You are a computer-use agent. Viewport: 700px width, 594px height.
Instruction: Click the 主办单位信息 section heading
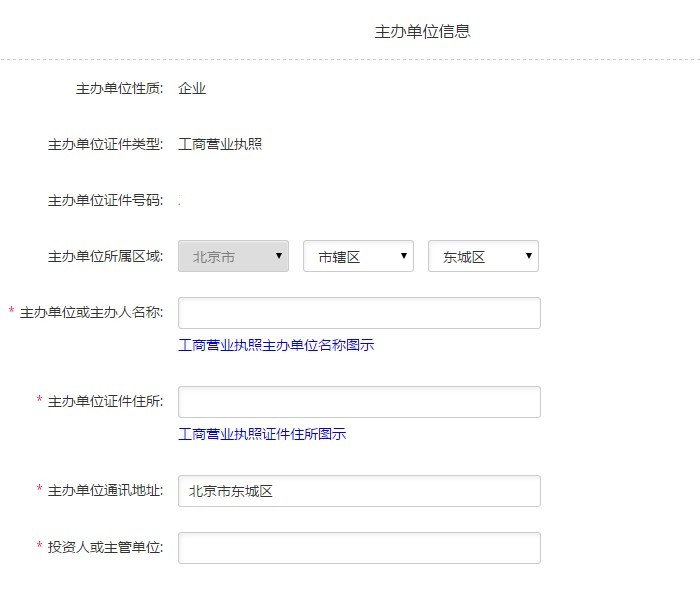(x=422, y=31)
